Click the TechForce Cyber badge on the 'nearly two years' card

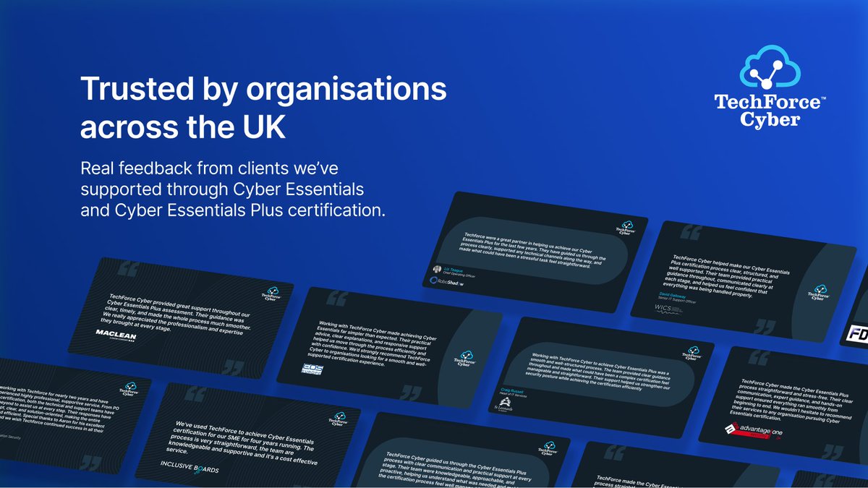click(130, 390)
